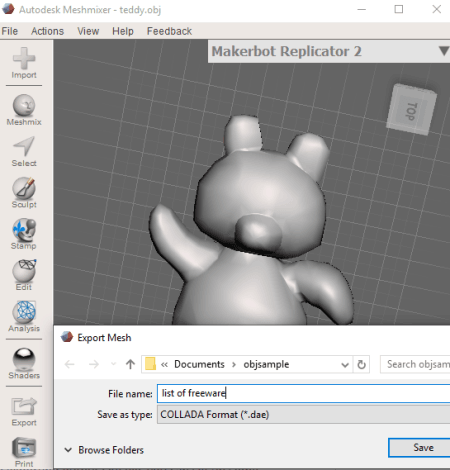Screen dimensions: 450x470
Task: Go back in Export Mesh dialog
Action: [x=70, y=364]
